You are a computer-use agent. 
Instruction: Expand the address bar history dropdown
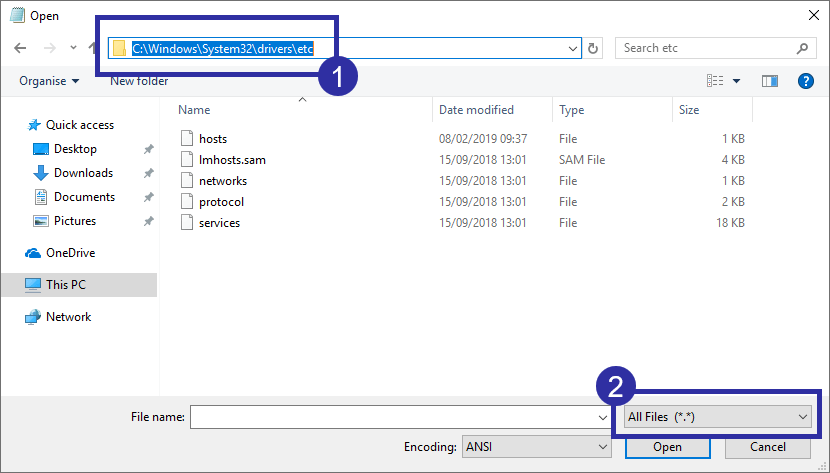(573, 48)
